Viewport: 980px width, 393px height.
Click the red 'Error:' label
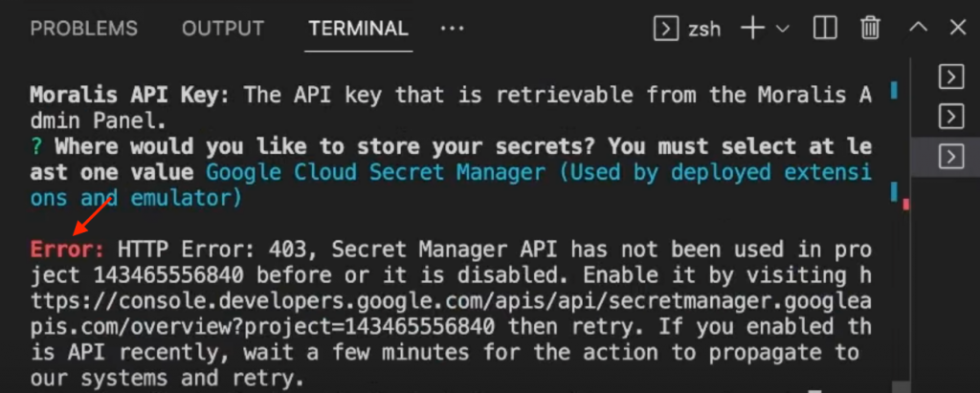click(x=68, y=249)
